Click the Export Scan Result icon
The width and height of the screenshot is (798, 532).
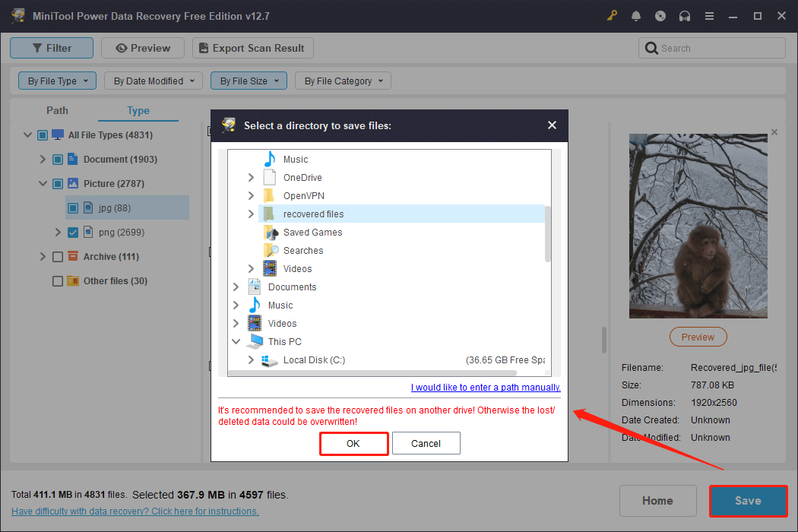[203, 47]
